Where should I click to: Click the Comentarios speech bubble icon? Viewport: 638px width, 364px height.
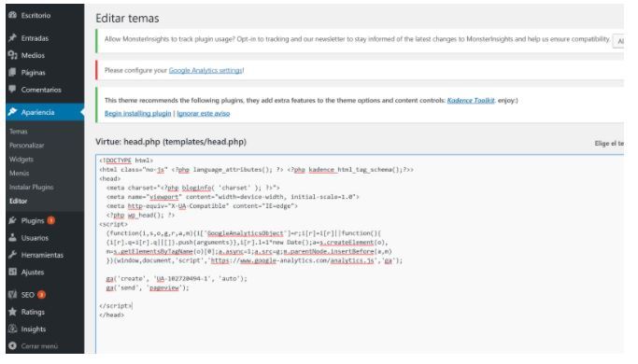coord(12,89)
